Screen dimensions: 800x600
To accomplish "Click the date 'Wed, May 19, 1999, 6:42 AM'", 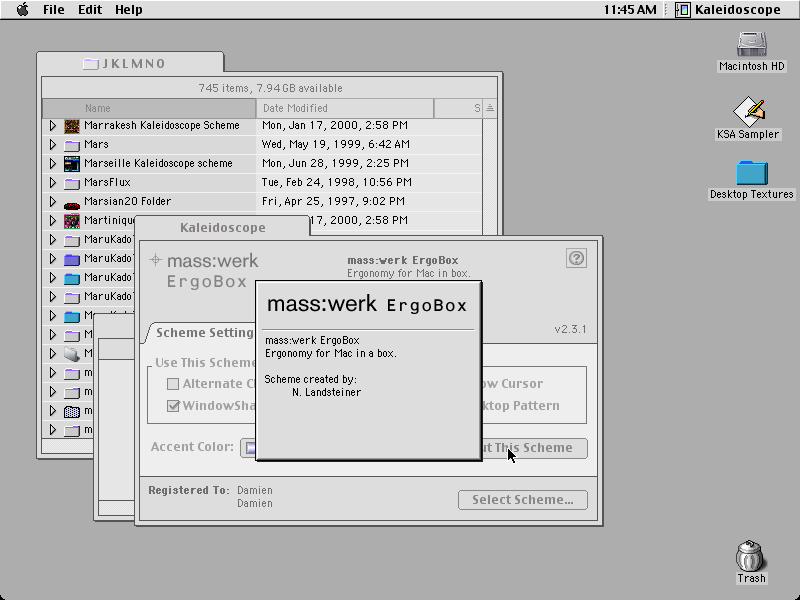I will point(336,144).
